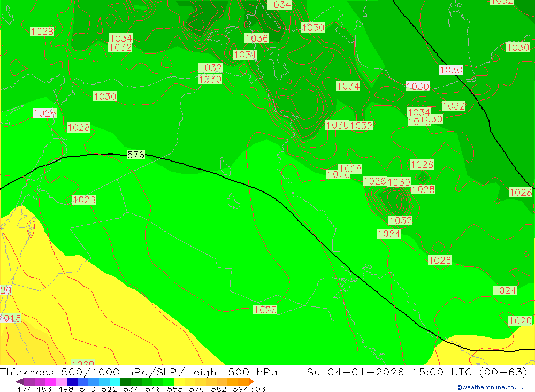Viewport: 535px width, 392px height.
Task: Select the 576 height contour label
Action: (136, 155)
